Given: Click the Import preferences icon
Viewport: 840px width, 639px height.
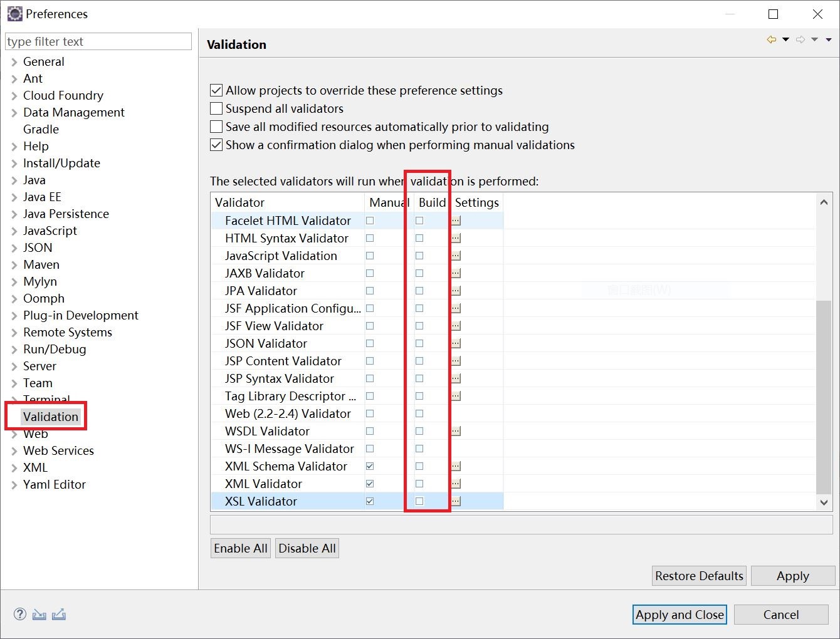Looking at the screenshot, I should pos(39,614).
